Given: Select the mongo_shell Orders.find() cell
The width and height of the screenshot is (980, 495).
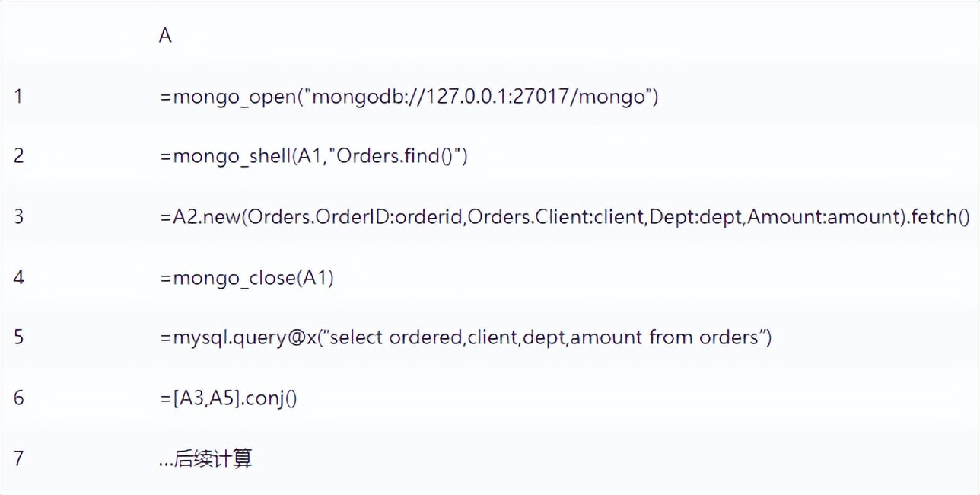Looking at the screenshot, I should [313, 157].
